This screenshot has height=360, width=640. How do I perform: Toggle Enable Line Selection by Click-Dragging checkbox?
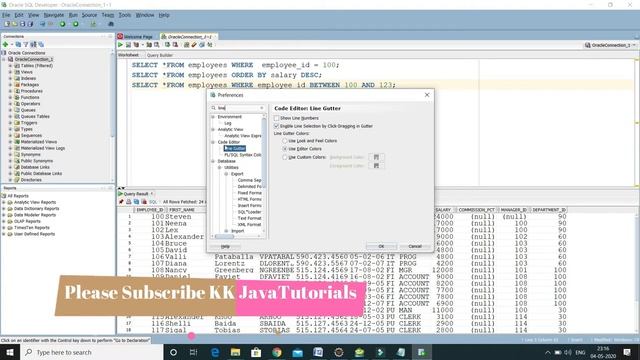click(277, 126)
